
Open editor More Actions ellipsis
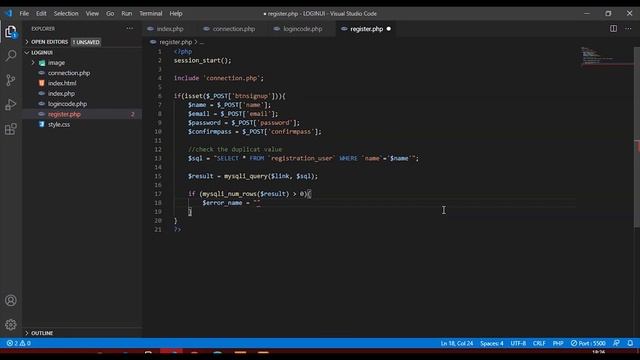click(628, 29)
